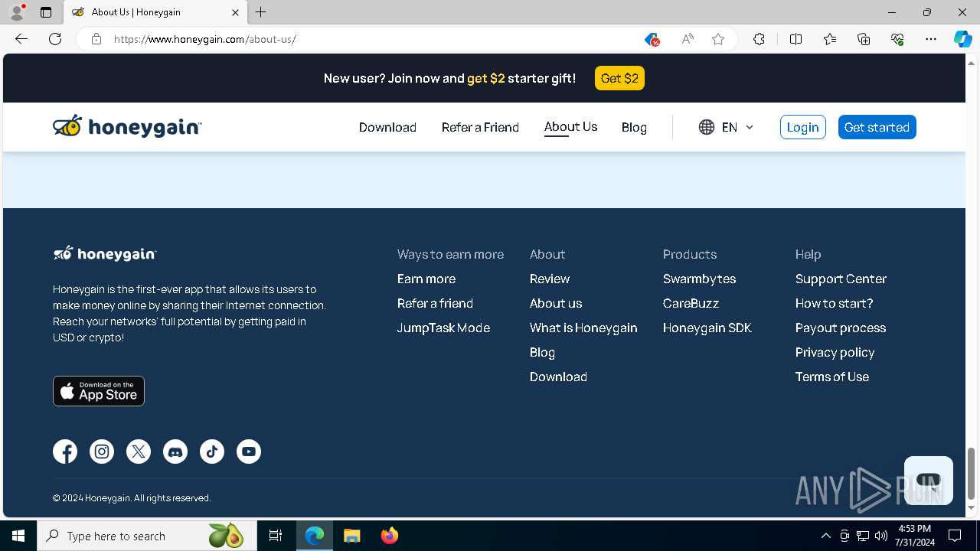Open the CareBuzz link
The height and width of the screenshot is (551, 980).
coord(691,303)
